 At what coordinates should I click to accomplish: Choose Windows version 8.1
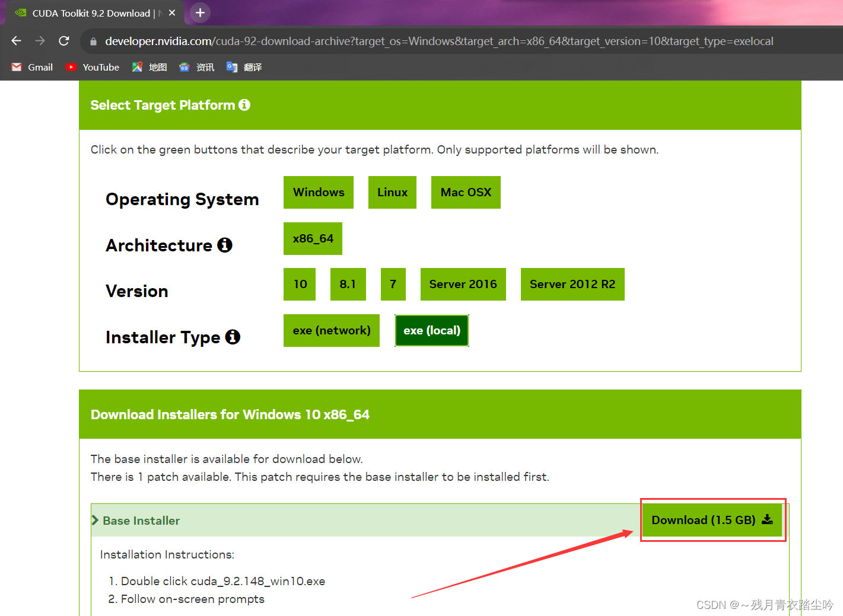348,284
